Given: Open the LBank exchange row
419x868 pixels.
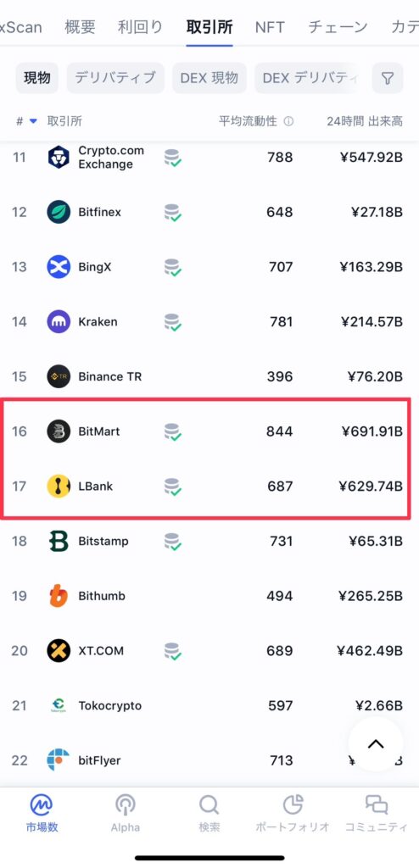Looking at the screenshot, I should (206, 487).
